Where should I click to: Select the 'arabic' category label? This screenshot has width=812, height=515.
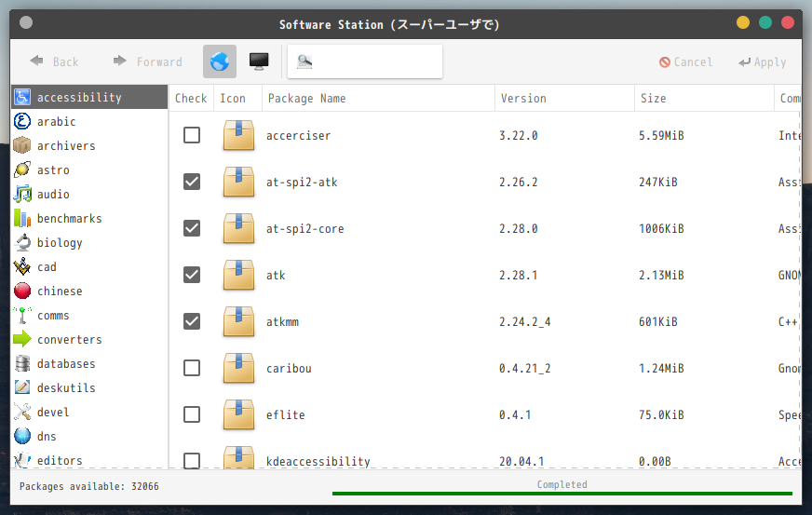[57, 122]
